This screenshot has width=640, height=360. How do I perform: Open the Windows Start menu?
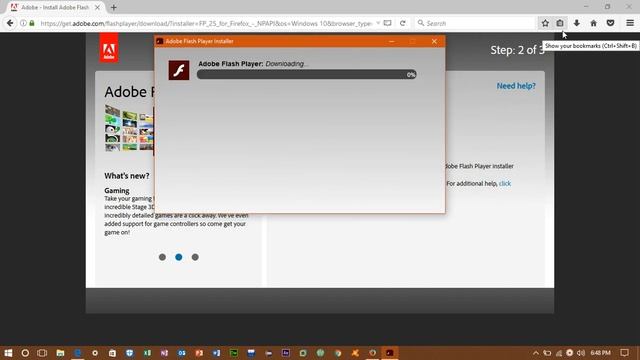tap(8, 353)
